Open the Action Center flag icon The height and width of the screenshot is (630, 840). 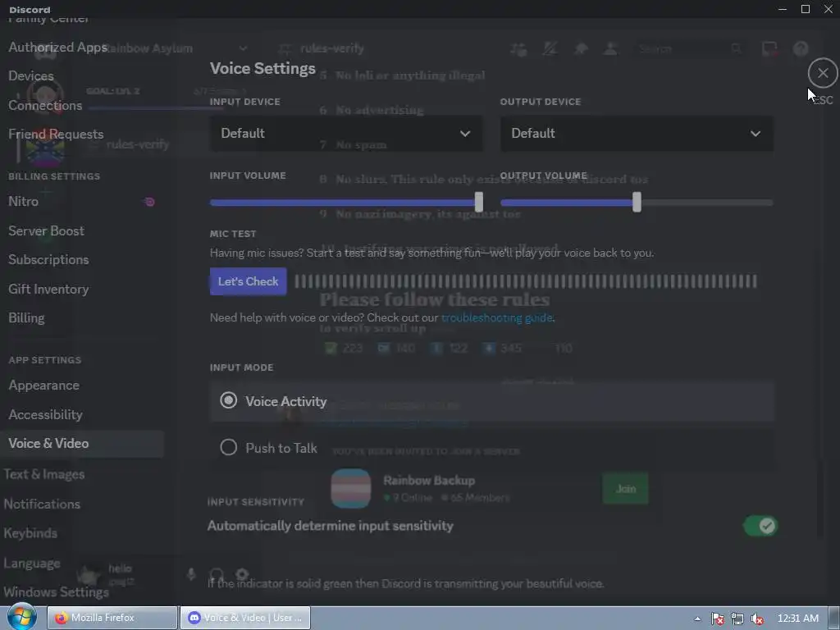pos(717,619)
